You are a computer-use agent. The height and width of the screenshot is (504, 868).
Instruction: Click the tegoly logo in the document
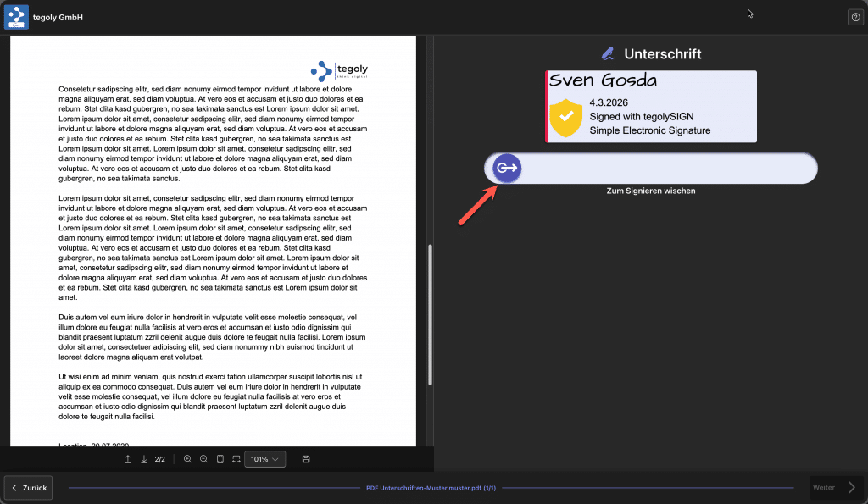click(x=339, y=70)
